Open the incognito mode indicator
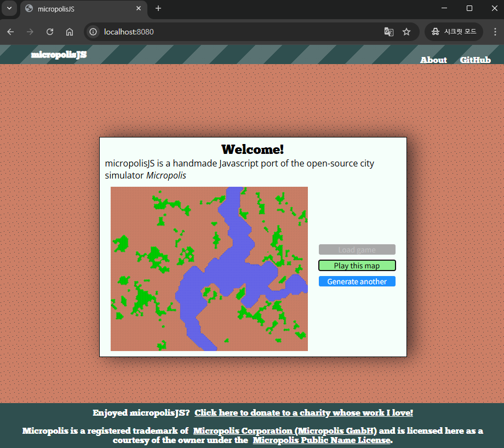504x448 pixels. point(454,32)
